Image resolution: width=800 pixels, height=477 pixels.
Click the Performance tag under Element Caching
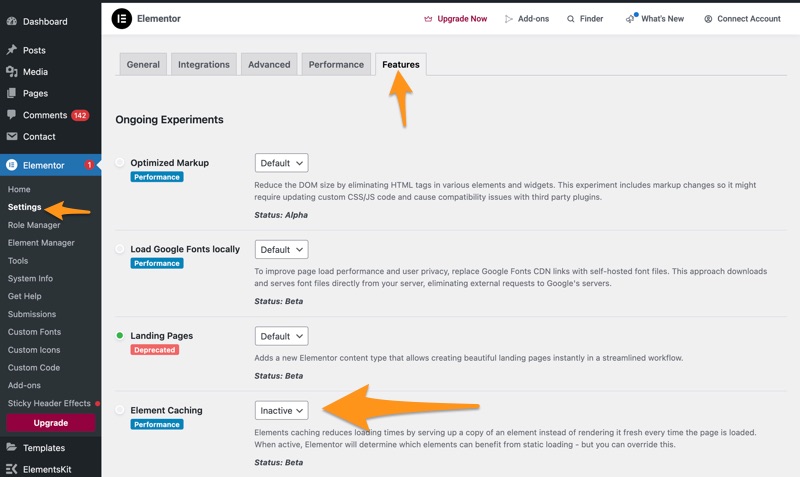pyautogui.click(x=157, y=424)
